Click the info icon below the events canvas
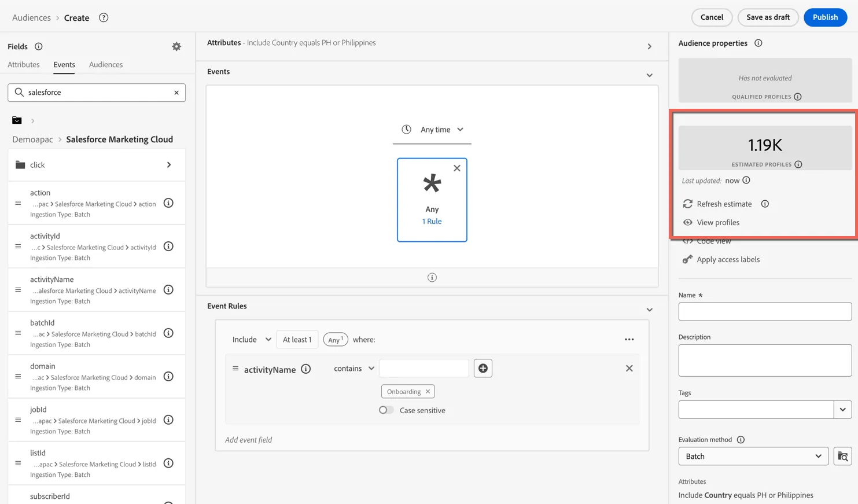The height and width of the screenshot is (504, 858). [432, 278]
